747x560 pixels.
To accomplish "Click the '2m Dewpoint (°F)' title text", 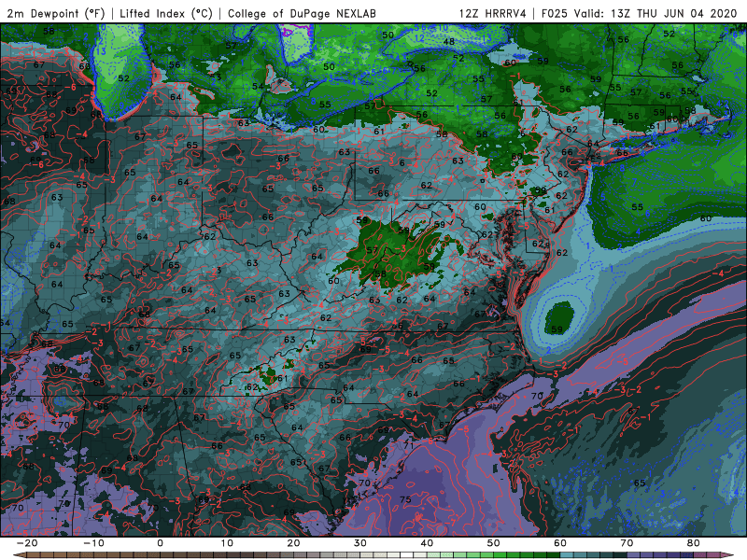I will click(56, 13).
